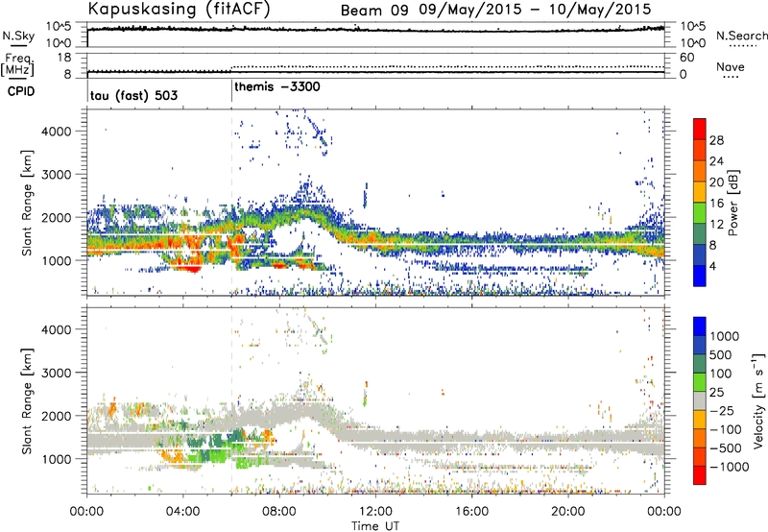The image size is (768, 532).
Task: Click the 'Slant Range [km]' label of velocity panel
Action: tap(27, 400)
